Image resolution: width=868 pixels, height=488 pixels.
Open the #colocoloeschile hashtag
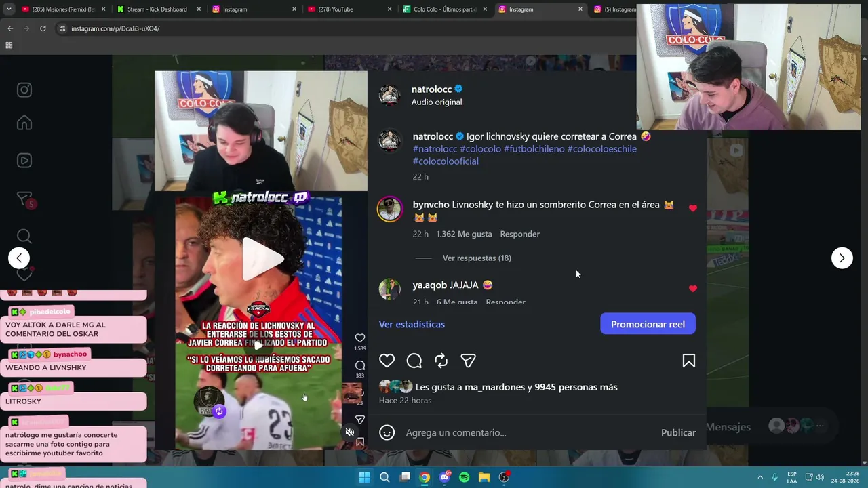click(602, 149)
